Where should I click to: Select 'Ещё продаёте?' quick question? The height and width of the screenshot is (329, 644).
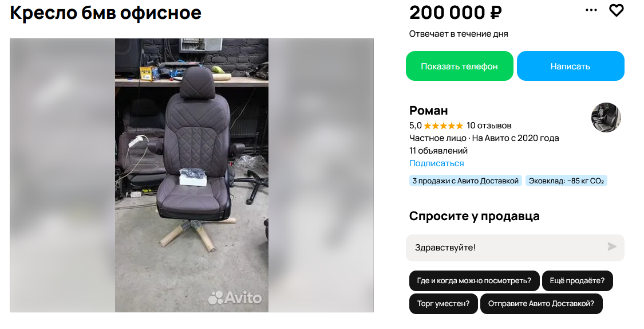[x=577, y=281]
